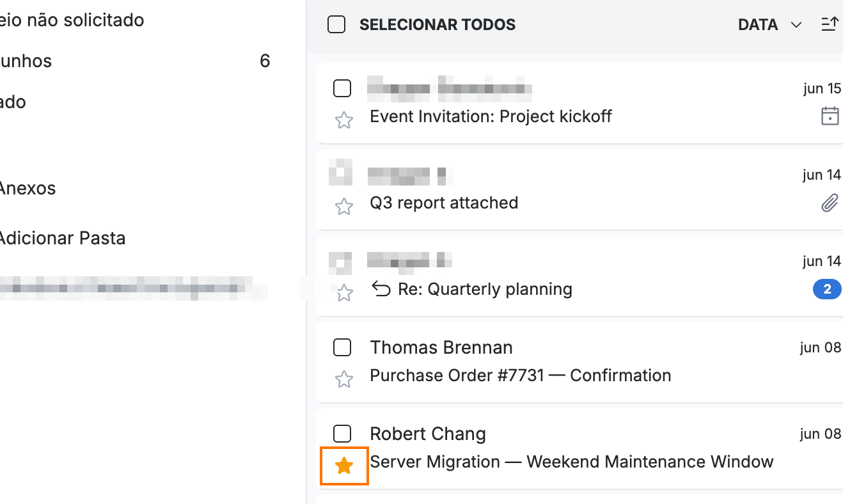Select the Thomas Brennan email checkbox
This screenshot has height=504, width=843.
342,348
